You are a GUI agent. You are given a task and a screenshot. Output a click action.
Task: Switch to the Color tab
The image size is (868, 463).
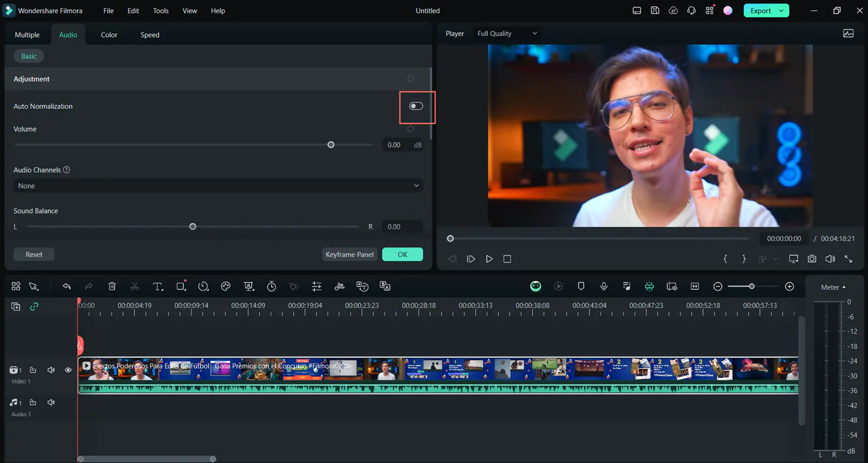pyautogui.click(x=109, y=35)
